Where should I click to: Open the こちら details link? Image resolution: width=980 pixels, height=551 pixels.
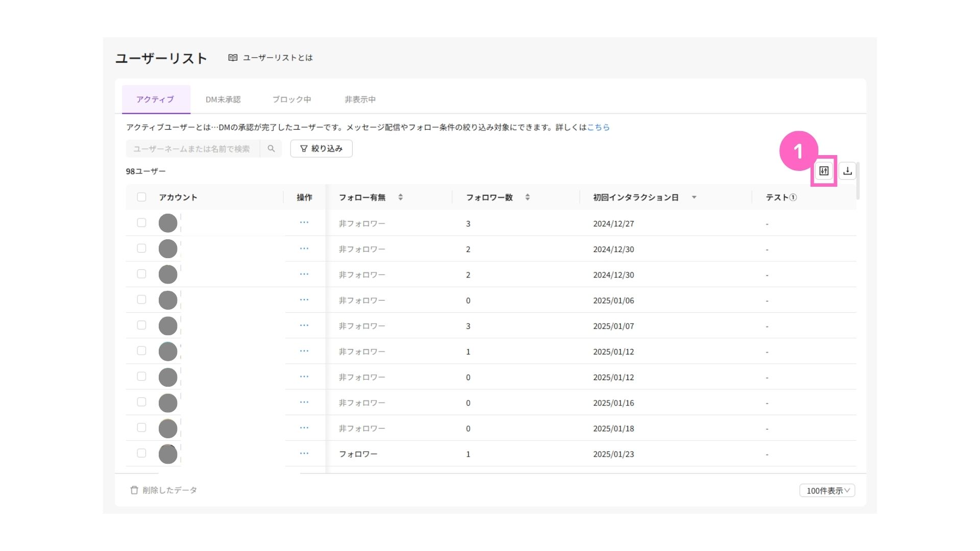coord(598,127)
